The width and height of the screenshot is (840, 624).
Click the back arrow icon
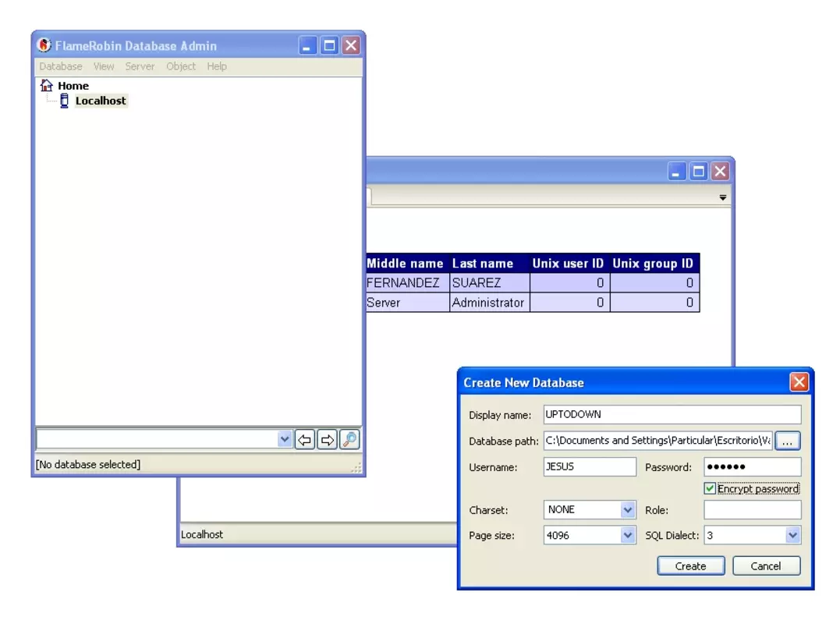(x=305, y=440)
